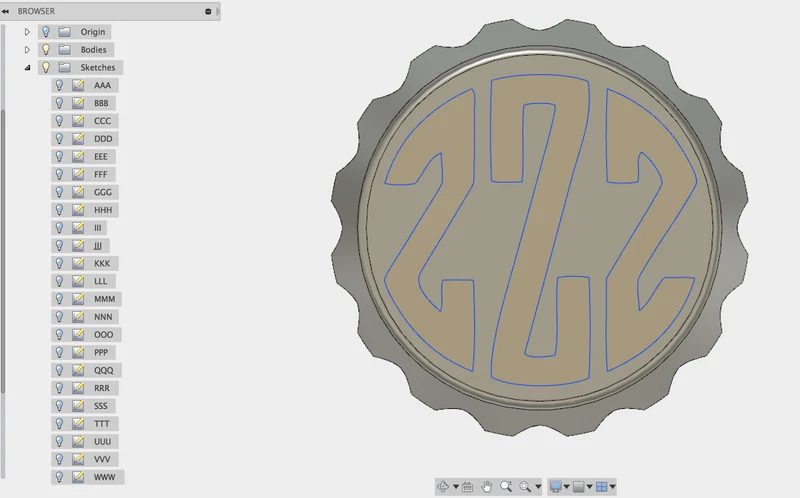
Task: Show the MMM sketch via lightbulb
Action: pyautogui.click(x=59, y=299)
